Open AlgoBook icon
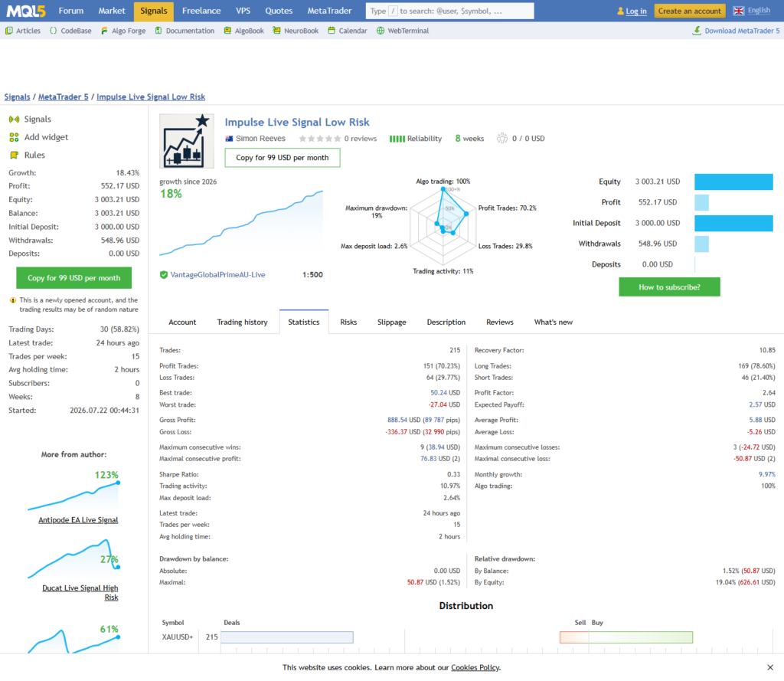This screenshot has width=784, height=681. (227, 31)
